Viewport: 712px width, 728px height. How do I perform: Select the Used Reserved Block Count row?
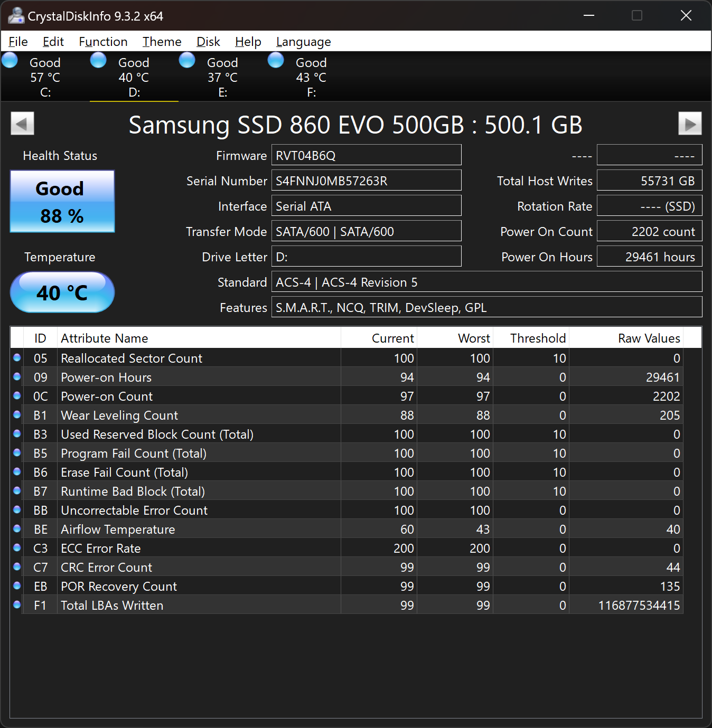346,434
